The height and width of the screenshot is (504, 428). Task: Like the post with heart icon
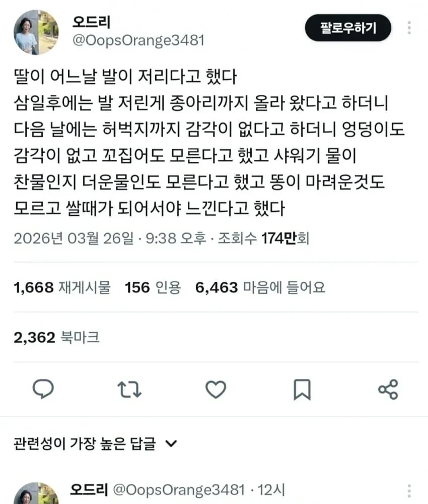pyautogui.click(x=216, y=390)
